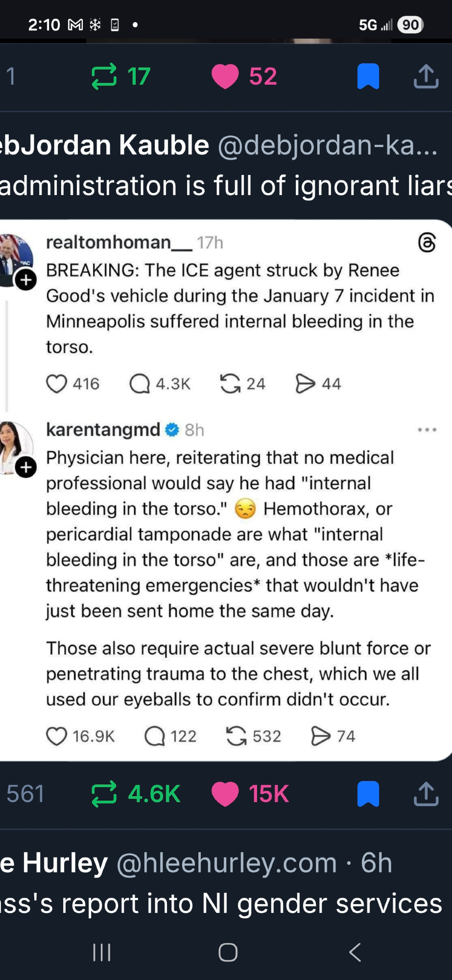Like karentangmd's reply with 16.9K likes
The width and height of the screenshot is (452, 980).
56,736
